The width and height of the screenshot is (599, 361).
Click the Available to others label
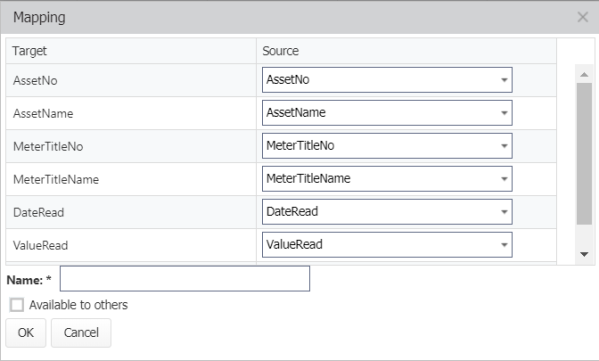pyautogui.click(x=78, y=305)
